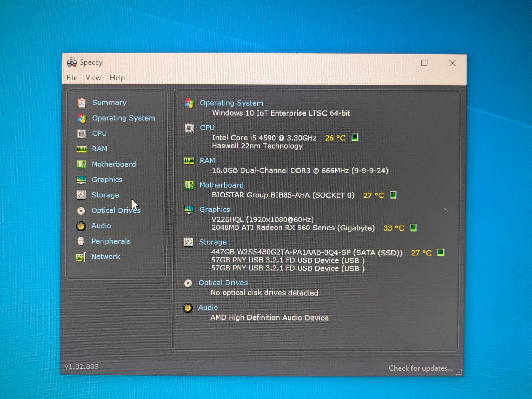Click the Check for updates link
The image size is (532, 399).
(x=421, y=368)
